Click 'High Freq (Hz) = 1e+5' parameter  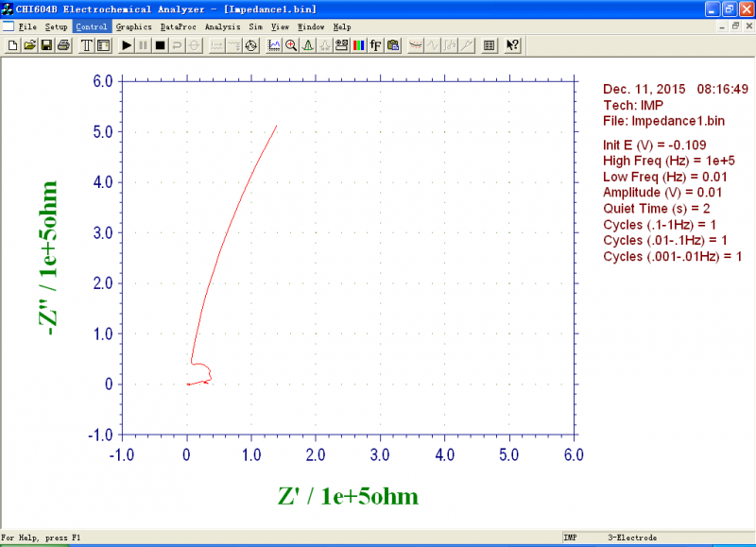(x=669, y=161)
